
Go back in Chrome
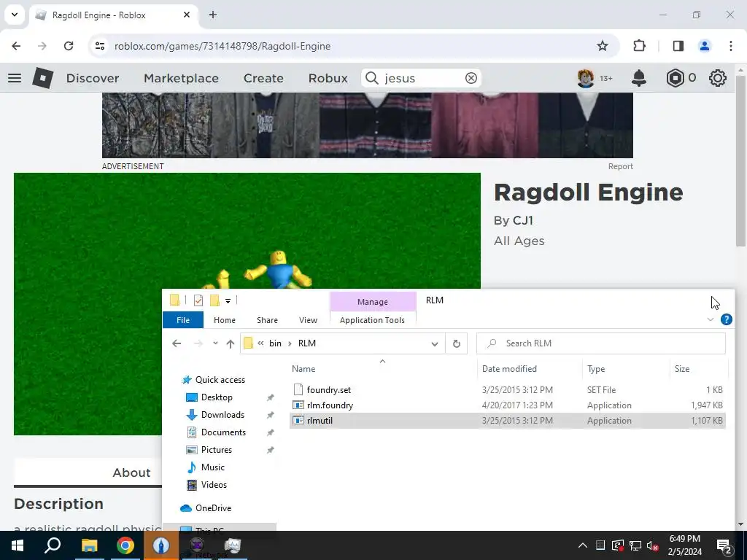pyautogui.click(x=16, y=46)
